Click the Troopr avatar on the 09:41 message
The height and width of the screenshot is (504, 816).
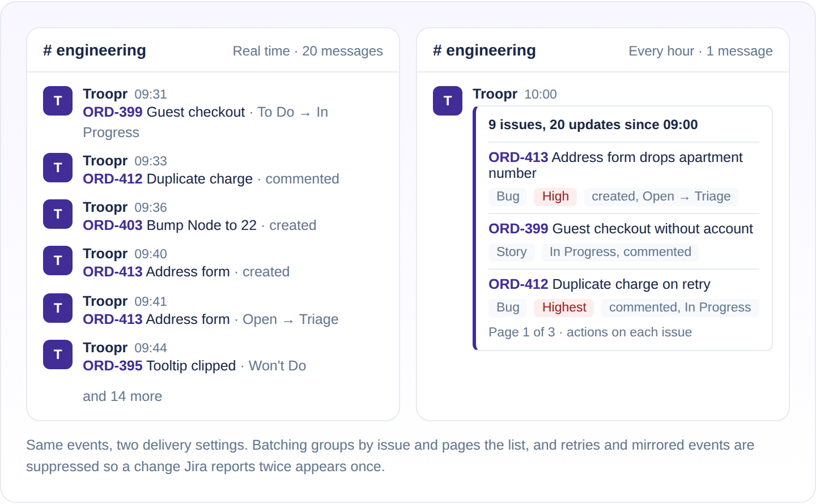click(58, 308)
